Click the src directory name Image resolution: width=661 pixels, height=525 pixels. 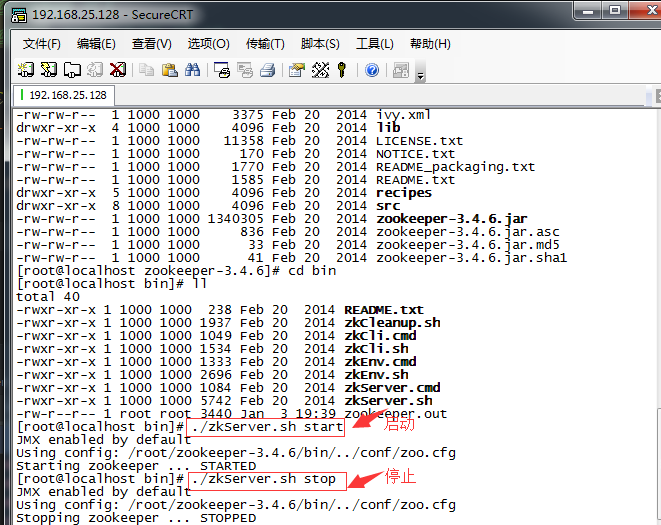point(388,206)
